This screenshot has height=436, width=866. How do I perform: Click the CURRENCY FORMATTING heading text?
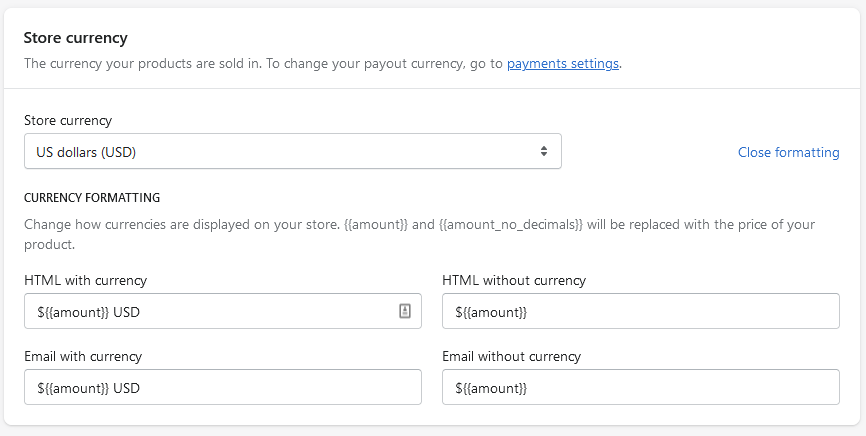pos(92,197)
